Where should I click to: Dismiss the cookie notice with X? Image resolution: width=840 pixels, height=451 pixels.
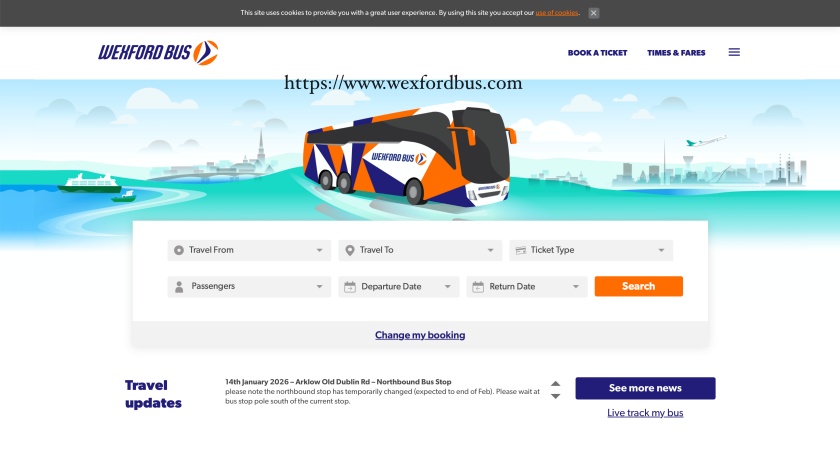(x=593, y=13)
